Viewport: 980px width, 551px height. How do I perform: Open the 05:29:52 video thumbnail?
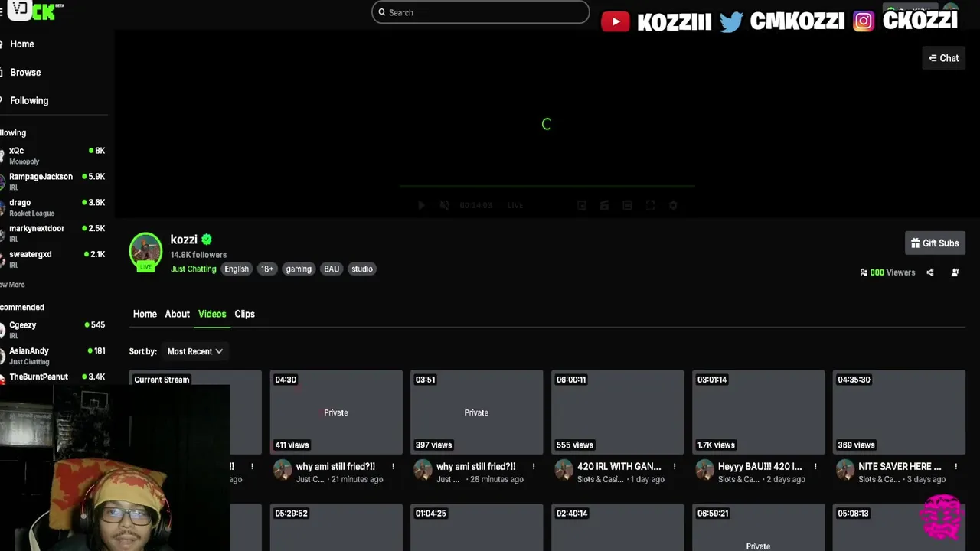tap(336, 527)
